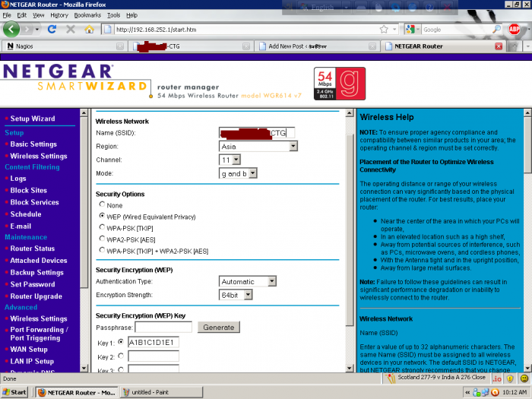Click the Wireless Help pane scrollbar up arrow
This screenshot has height=399, width=532.
(x=527, y=113)
